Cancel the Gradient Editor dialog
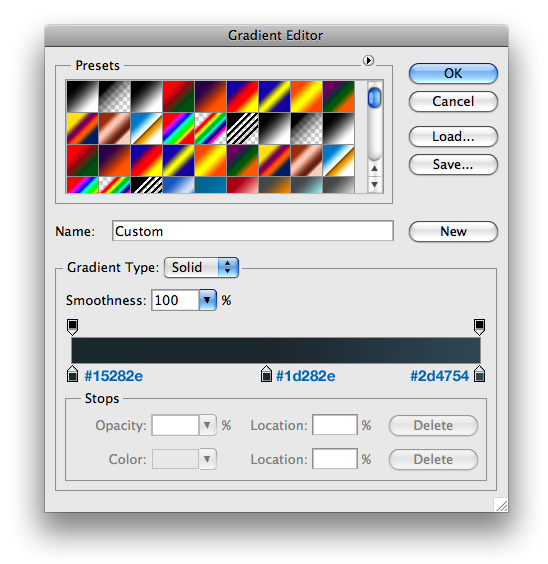The width and height of the screenshot is (548, 564). pyautogui.click(x=453, y=101)
